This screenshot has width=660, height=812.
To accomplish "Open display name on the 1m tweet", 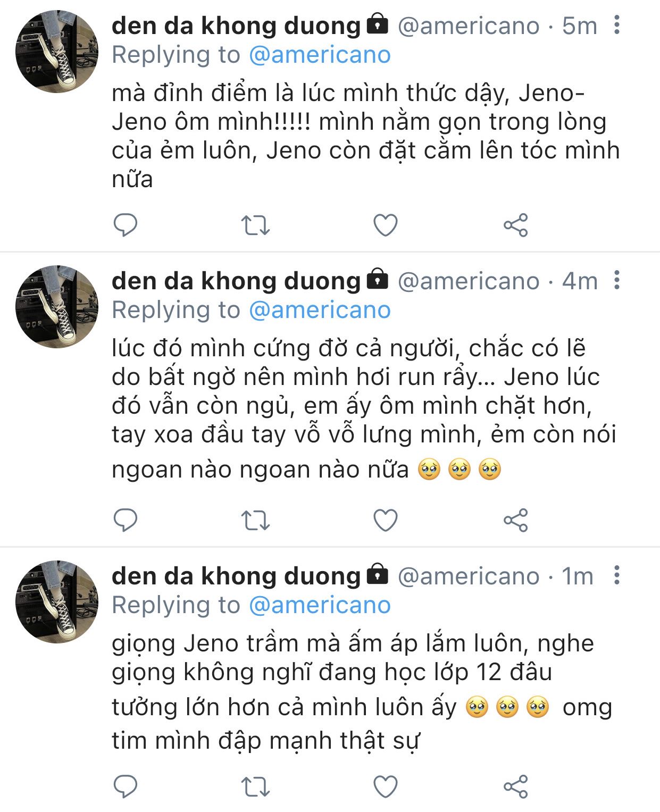I will [x=236, y=576].
